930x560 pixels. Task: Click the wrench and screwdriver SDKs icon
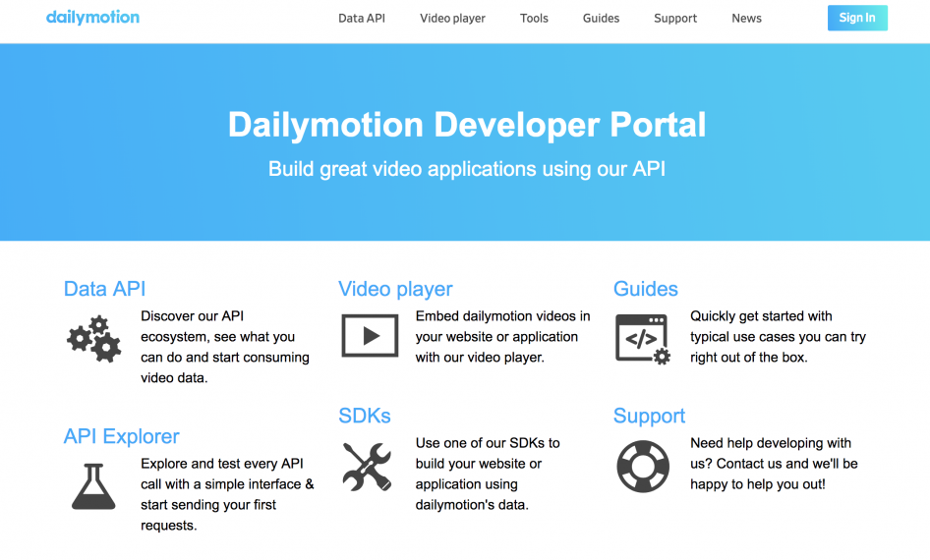(367, 467)
